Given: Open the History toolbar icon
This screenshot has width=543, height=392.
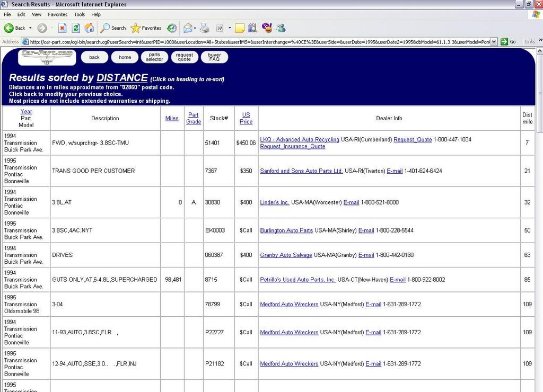Looking at the screenshot, I should [172, 28].
